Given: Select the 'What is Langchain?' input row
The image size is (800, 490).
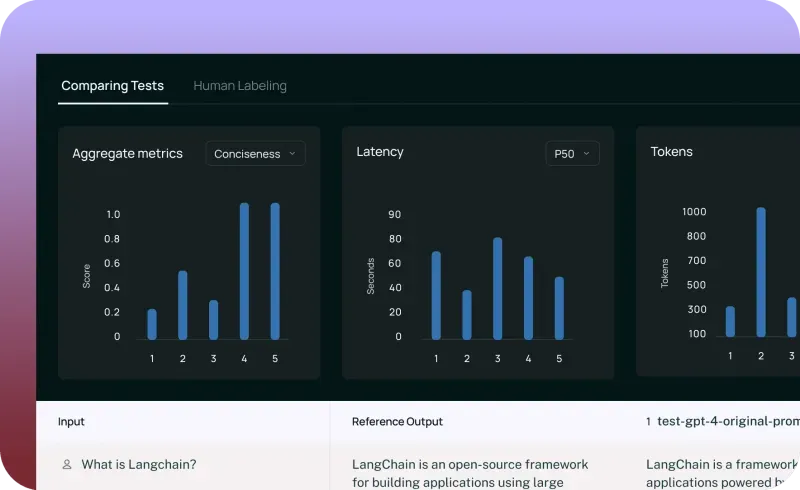Looking at the screenshot, I should pyautogui.click(x=139, y=464).
